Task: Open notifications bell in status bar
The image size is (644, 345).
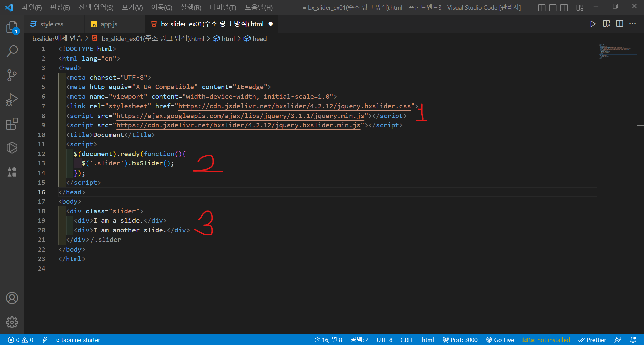Action: pyautogui.click(x=633, y=340)
